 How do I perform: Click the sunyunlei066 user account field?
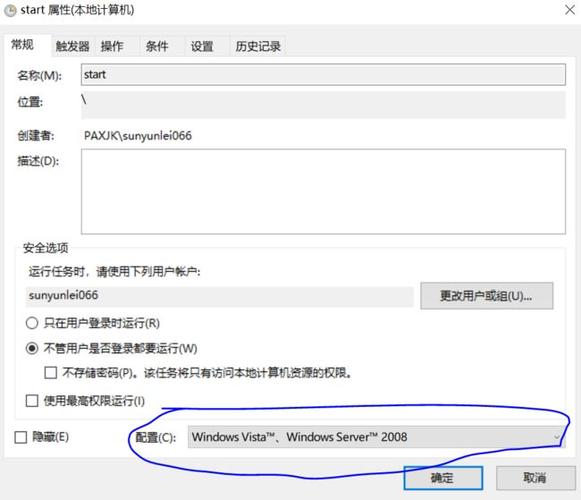(219, 296)
